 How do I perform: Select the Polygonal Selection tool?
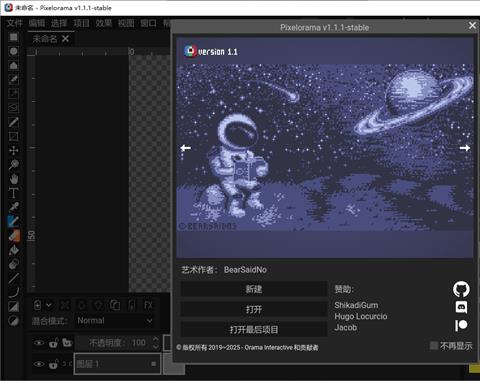pos(13,65)
